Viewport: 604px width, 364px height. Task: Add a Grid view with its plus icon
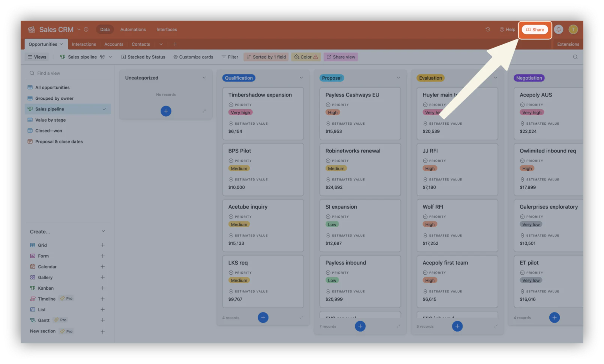click(102, 245)
